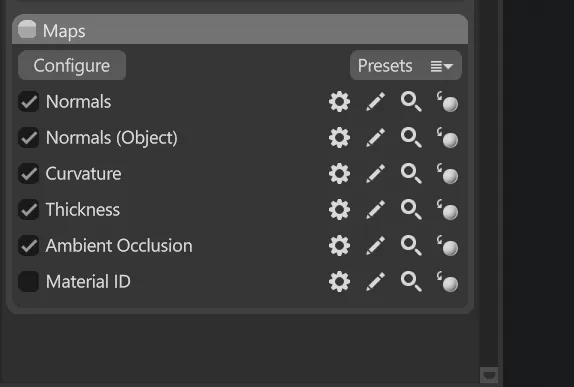
Task: Collapse the Maps panel header
Action: [240, 30]
